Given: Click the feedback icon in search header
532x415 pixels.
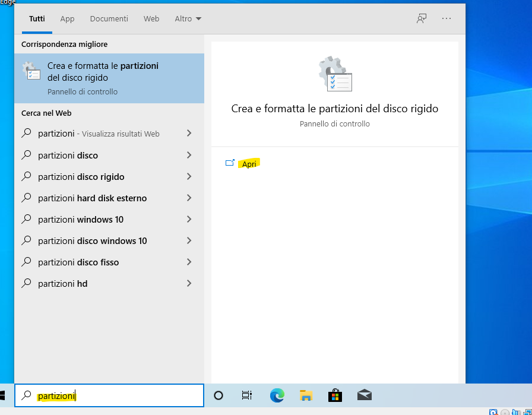Looking at the screenshot, I should [x=422, y=18].
